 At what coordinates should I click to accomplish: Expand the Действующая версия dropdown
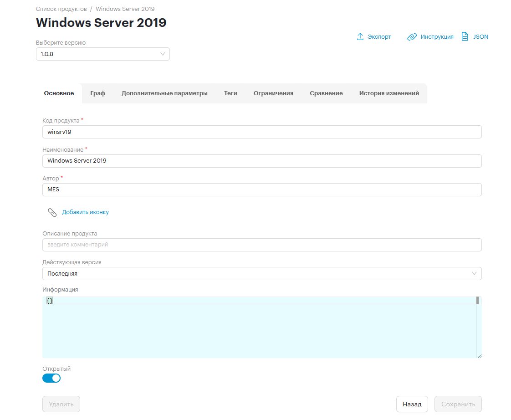tap(262, 274)
